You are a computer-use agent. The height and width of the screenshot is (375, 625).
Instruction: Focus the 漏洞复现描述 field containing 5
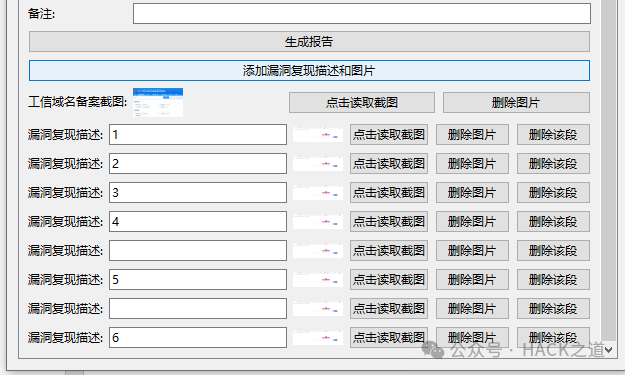pyautogui.click(x=198, y=280)
